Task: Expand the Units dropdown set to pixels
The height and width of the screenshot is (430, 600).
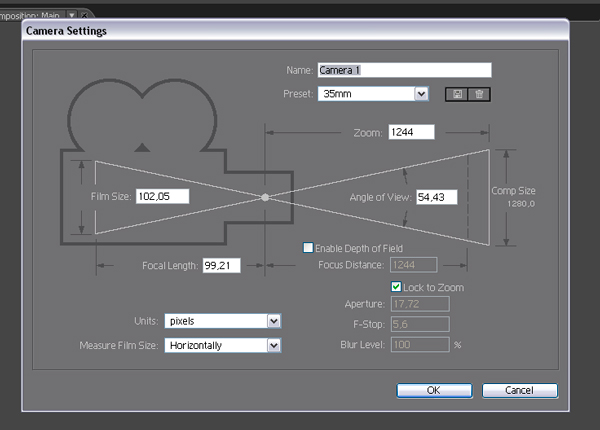Action: click(x=273, y=321)
